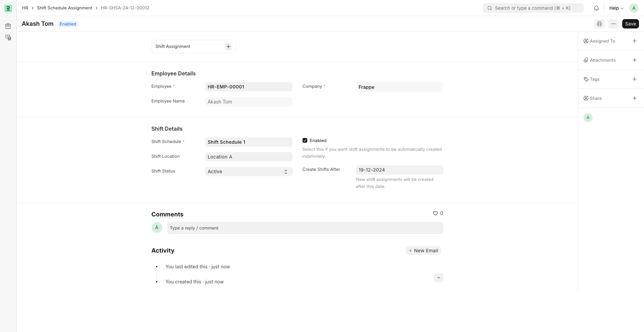This screenshot has height=332, width=644.
Task: Open the Shift Status dropdown
Action: point(248,172)
